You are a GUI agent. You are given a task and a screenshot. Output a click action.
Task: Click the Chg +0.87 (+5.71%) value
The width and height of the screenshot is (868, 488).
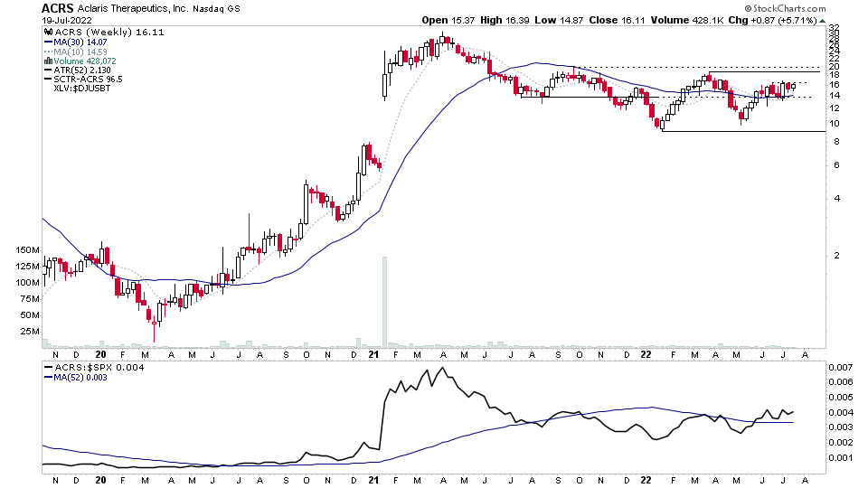(x=772, y=20)
